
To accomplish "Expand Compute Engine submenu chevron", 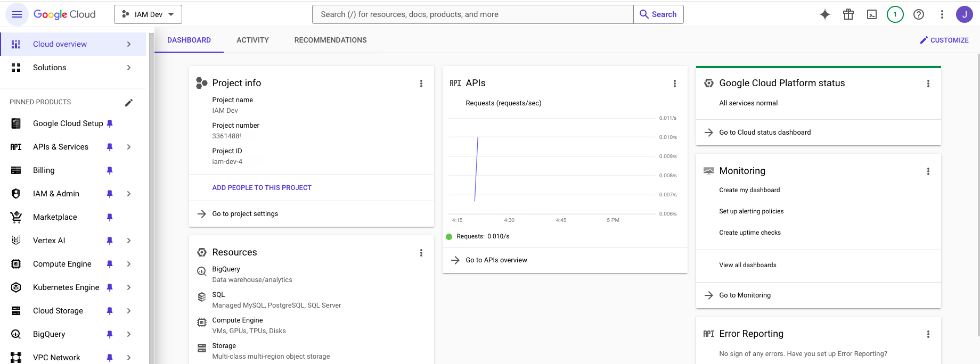I will click(129, 264).
